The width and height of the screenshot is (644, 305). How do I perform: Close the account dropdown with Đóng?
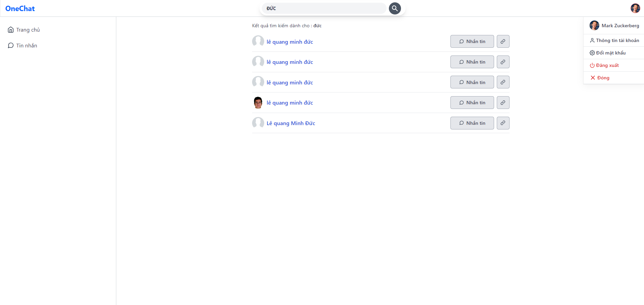pos(600,78)
